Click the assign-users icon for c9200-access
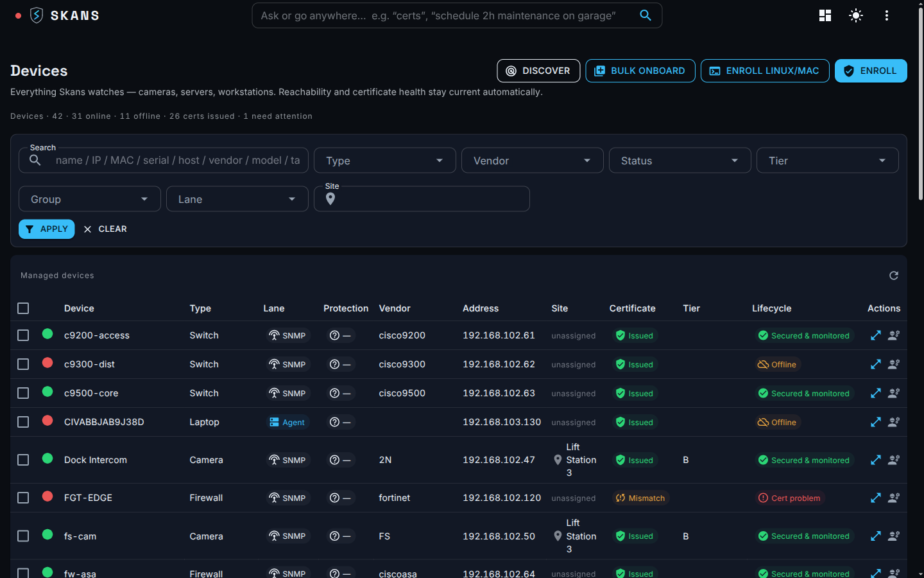Screen dimensions: 924x578 [894, 335]
